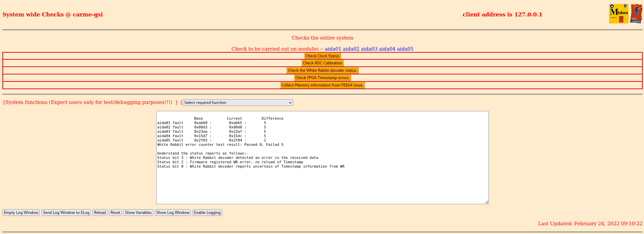644x234 pixels.
Task: Click the Check Clock Status button
Action: pos(322,56)
